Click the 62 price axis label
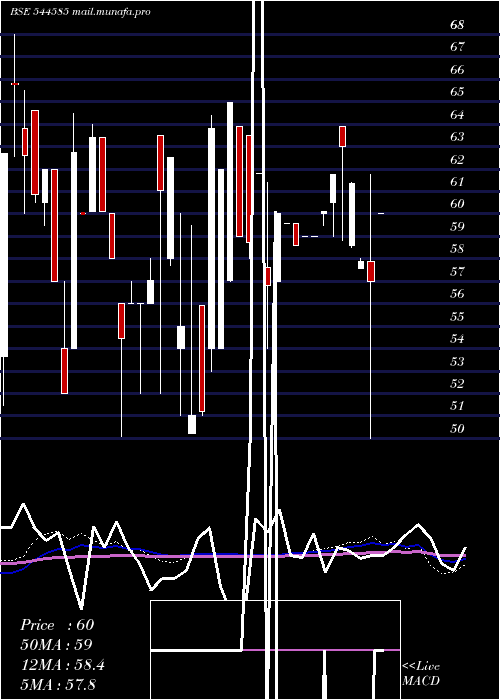500x700 pixels. click(x=457, y=159)
